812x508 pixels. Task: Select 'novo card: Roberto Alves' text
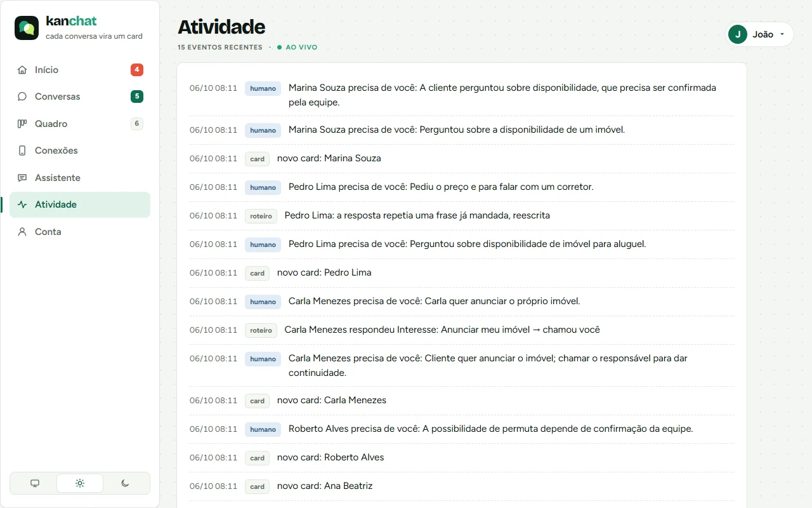pos(331,457)
